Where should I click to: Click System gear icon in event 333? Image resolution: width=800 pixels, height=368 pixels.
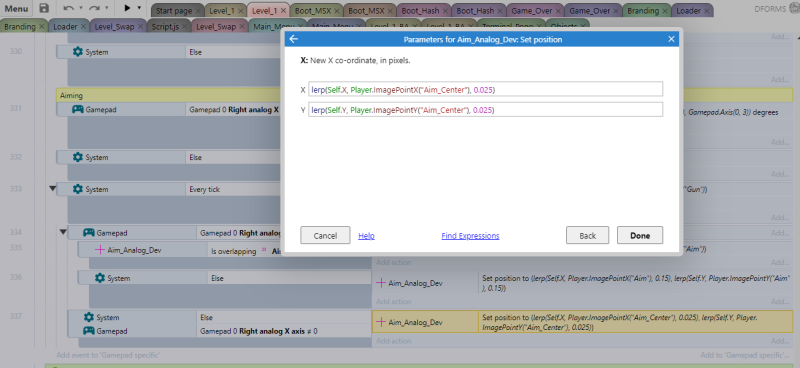tap(78, 189)
